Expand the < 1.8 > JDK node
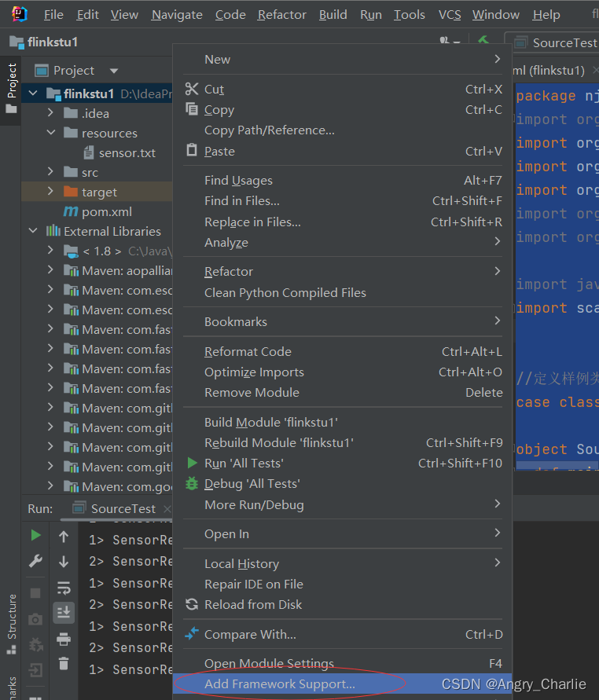Image resolution: width=599 pixels, height=700 pixels. coord(50,250)
